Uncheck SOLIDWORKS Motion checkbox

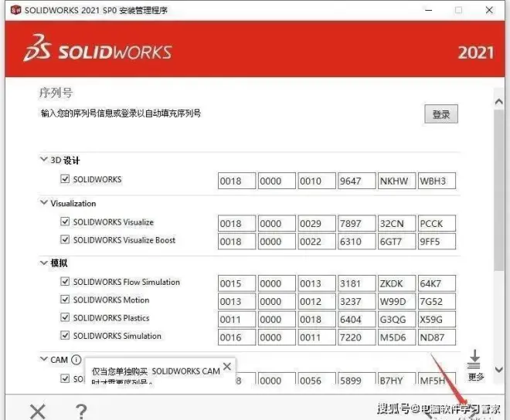[65, 300]
